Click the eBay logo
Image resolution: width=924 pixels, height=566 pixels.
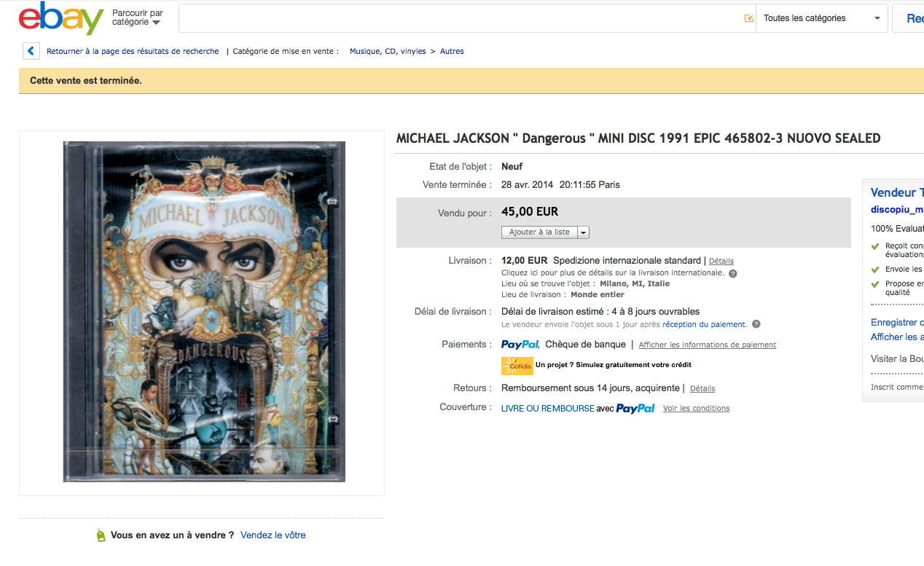point(61,18)
